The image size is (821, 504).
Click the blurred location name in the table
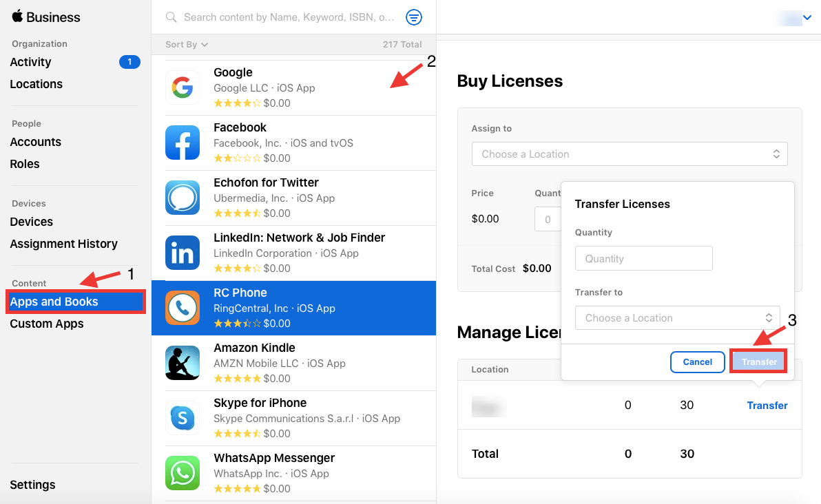tap(488, 406)
